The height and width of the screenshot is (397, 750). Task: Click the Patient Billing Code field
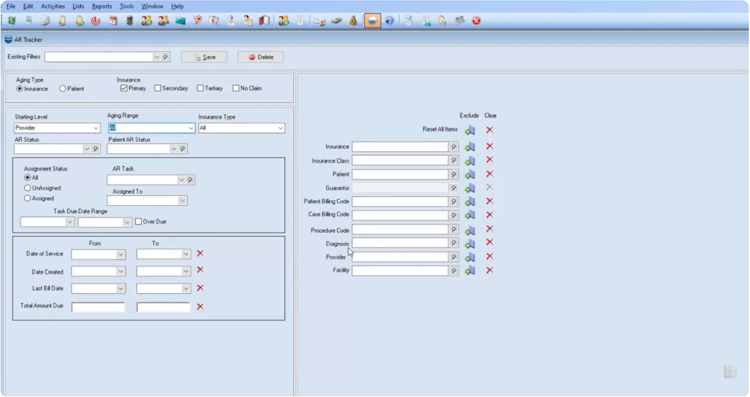click(x=400, y=201)
